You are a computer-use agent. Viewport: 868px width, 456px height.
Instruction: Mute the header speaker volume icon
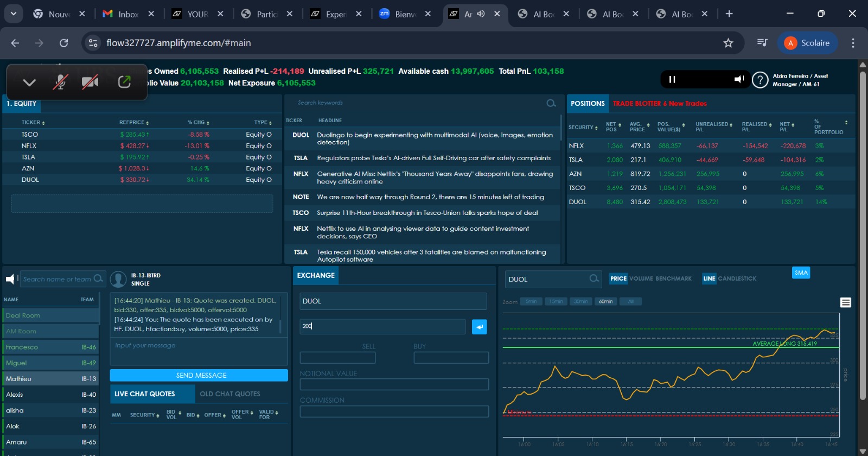739,79
